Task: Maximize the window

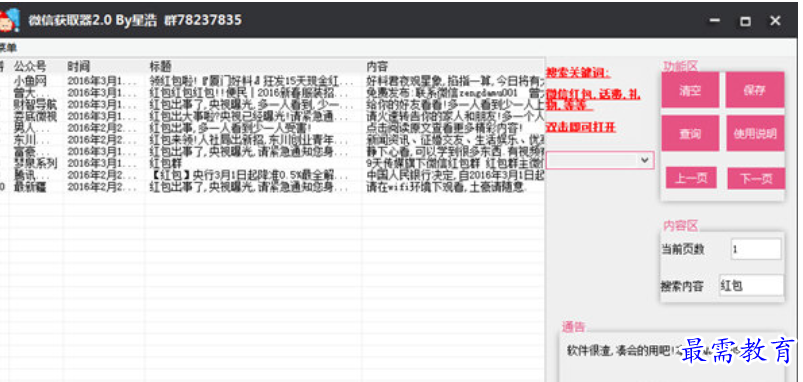Action: coord(745,21)
